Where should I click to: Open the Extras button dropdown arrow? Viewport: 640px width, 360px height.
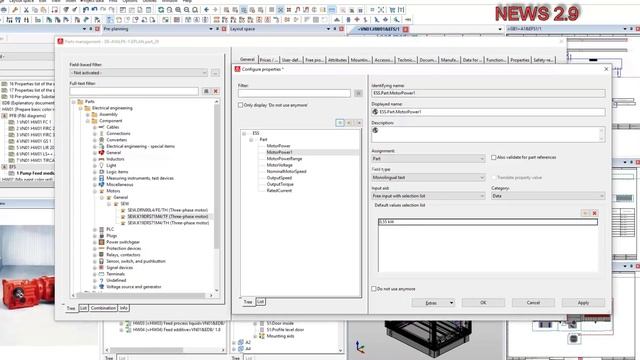click(x=451, y=303)
